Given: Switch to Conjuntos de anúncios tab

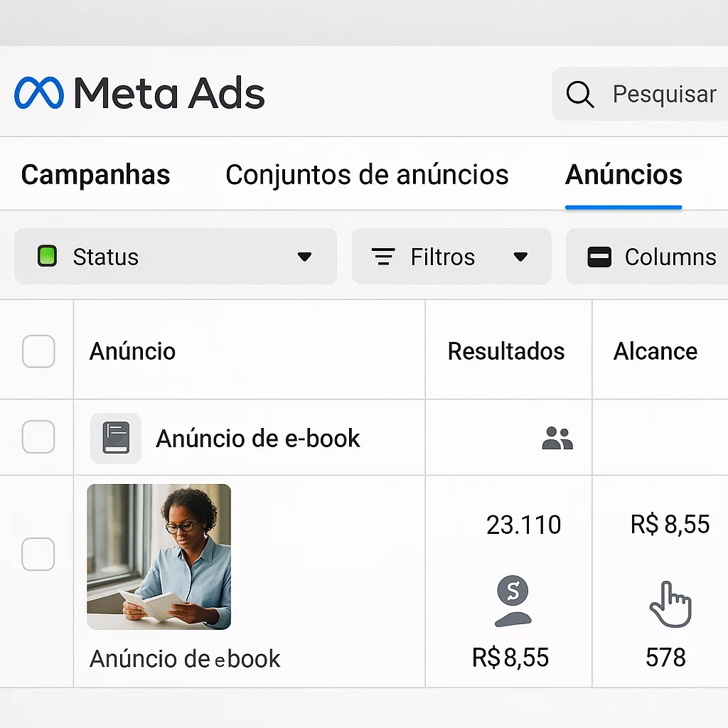Looking at the screenshot, I should coord(367,175).
